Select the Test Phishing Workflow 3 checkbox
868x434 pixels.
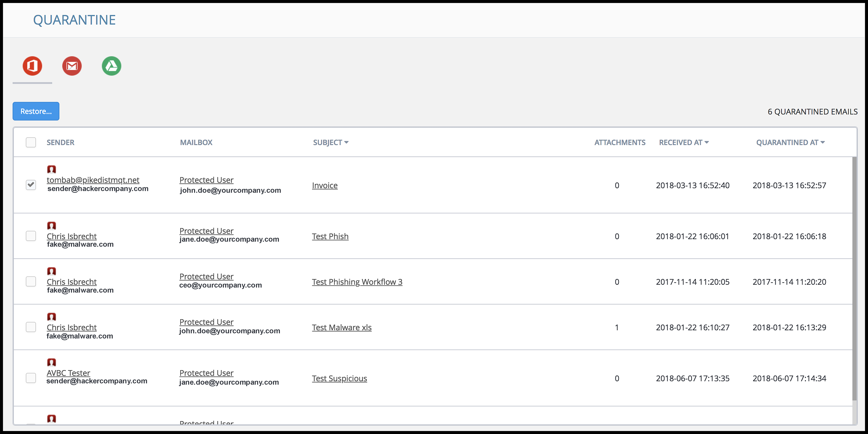pos(31,282)
